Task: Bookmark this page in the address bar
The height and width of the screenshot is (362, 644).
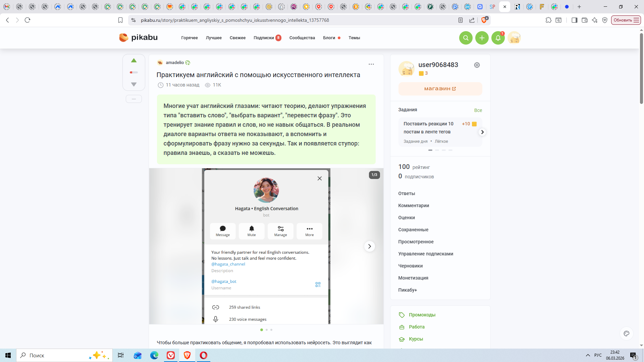Action: 120,20
